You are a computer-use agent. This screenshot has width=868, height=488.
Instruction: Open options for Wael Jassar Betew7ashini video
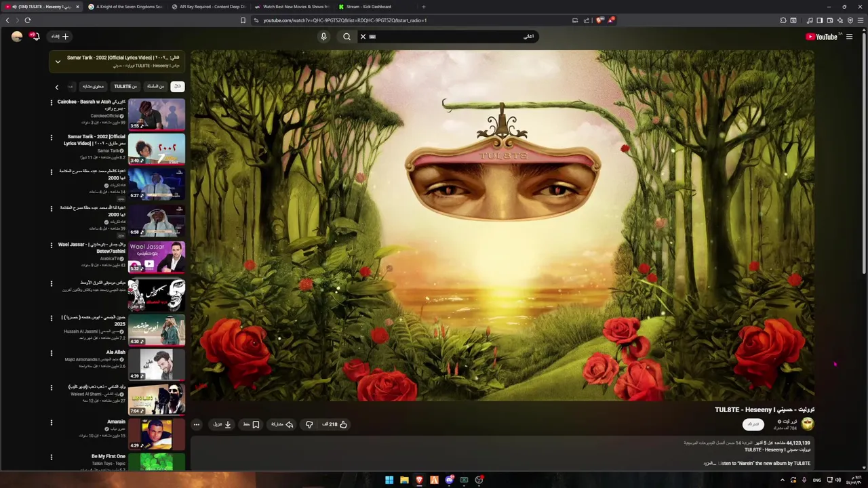click(51, 245)
